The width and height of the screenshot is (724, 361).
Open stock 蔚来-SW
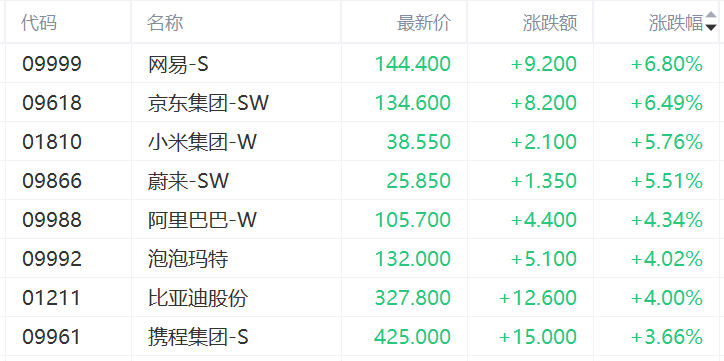[188, 180]
